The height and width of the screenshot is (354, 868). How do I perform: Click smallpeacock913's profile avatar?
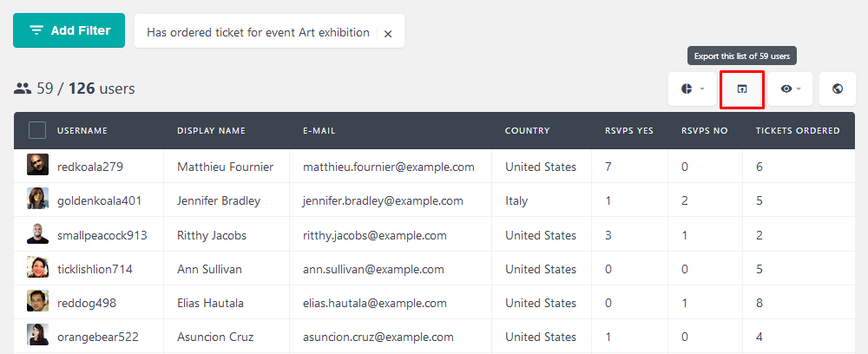coord(37,233)
